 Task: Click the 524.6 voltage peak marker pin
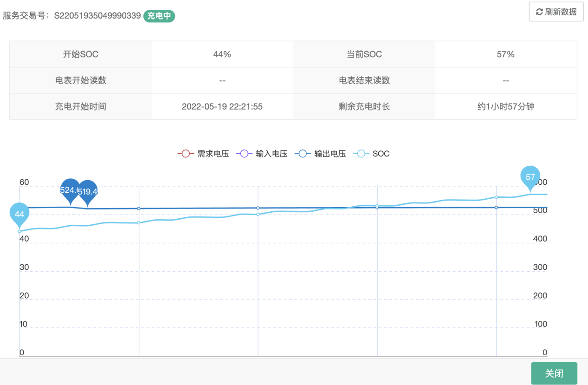pyautogui.click(x=70, y=189)
